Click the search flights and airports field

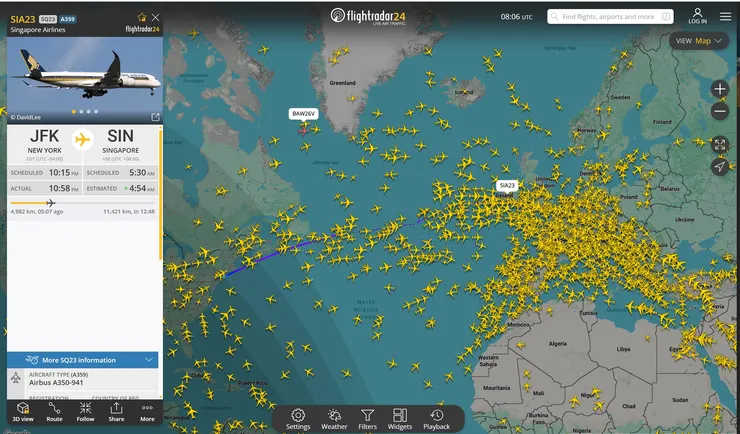click(x=610, y=17)
